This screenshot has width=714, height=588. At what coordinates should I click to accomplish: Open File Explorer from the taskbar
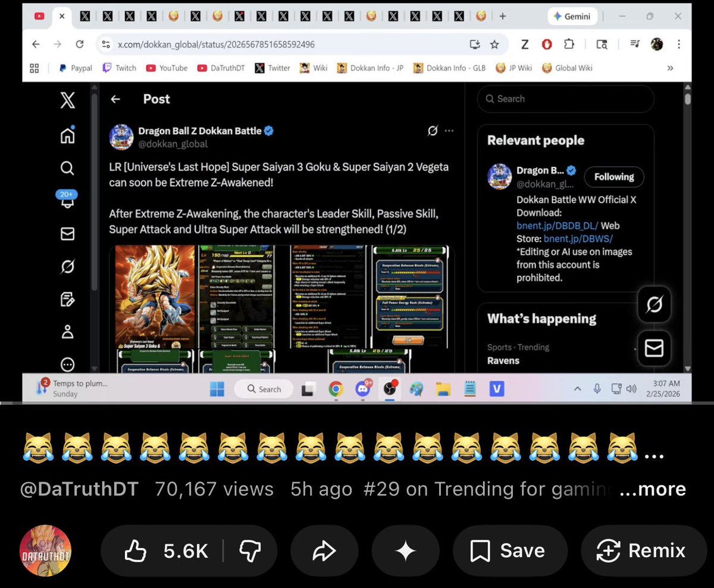click(443, 389)
